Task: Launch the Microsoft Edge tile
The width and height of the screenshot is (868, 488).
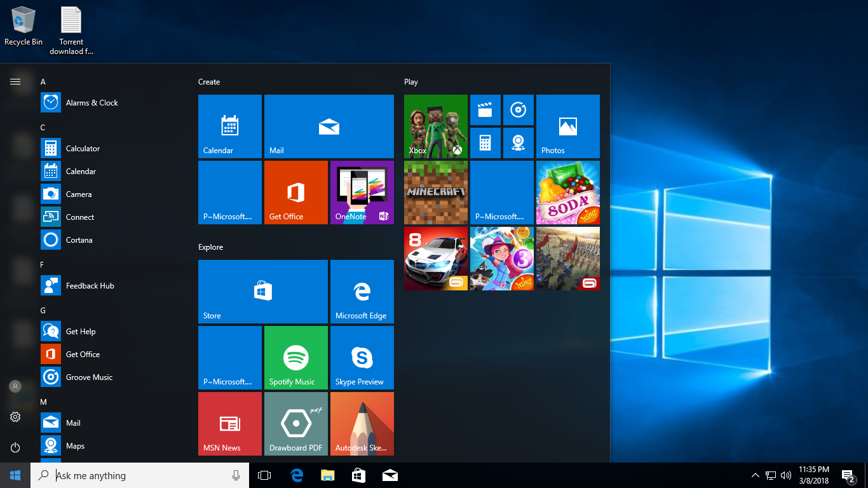Action: [x=362, y=292]
